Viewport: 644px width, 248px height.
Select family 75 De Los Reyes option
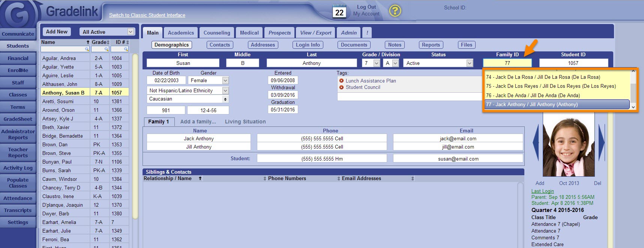[x=551, y=86]
